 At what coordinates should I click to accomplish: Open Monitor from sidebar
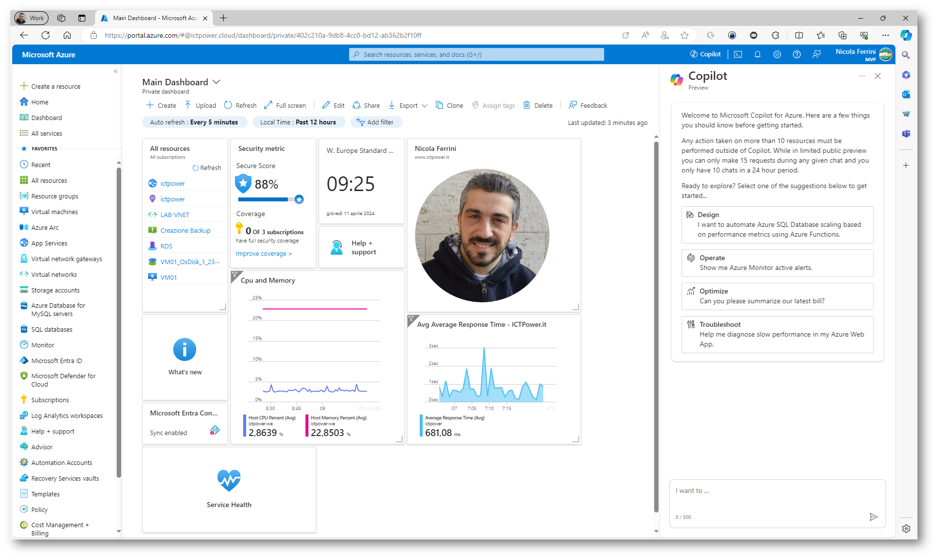coord(37,345)
